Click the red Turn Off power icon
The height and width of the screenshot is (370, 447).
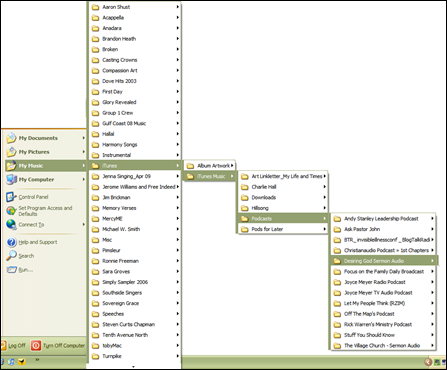pos(36,345)
